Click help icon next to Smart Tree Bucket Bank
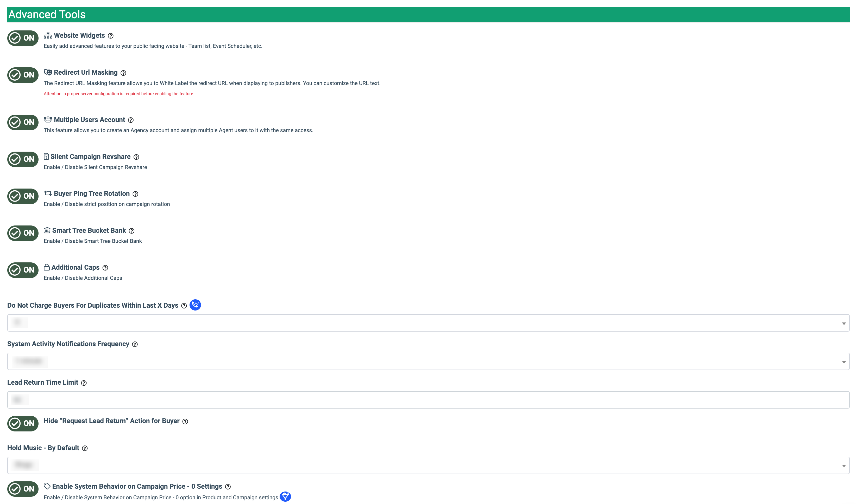 point(131,231)
